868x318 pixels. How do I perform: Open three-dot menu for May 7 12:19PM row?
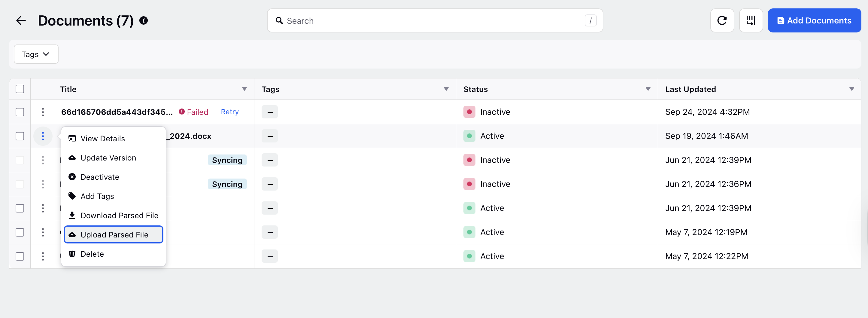click(43, 232)
